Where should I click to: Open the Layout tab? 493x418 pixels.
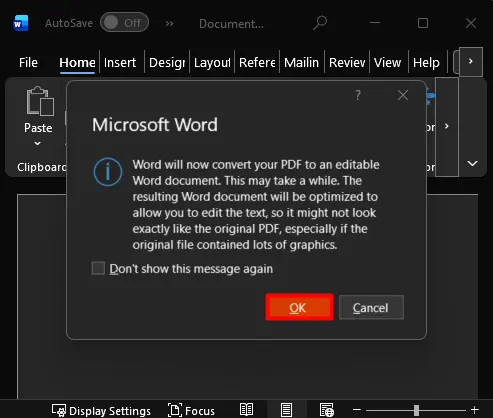(212, 63)
